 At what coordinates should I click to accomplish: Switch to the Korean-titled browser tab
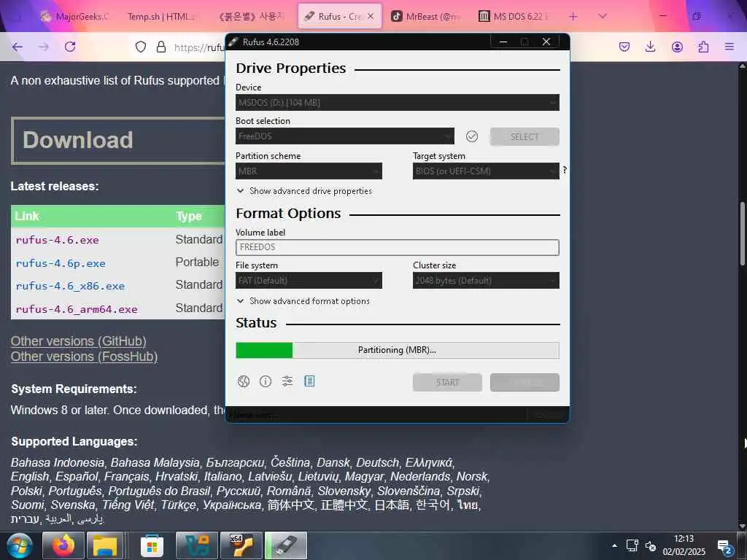251,16
